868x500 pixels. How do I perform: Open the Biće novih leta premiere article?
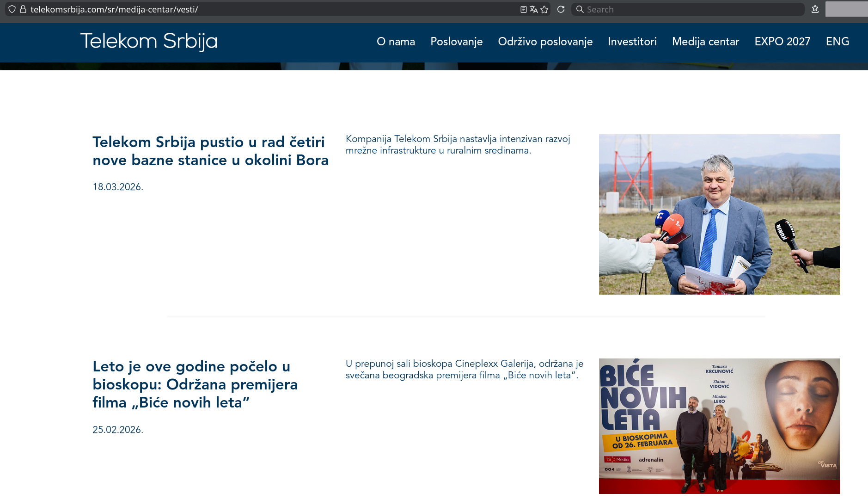click(x=195, y=384)
